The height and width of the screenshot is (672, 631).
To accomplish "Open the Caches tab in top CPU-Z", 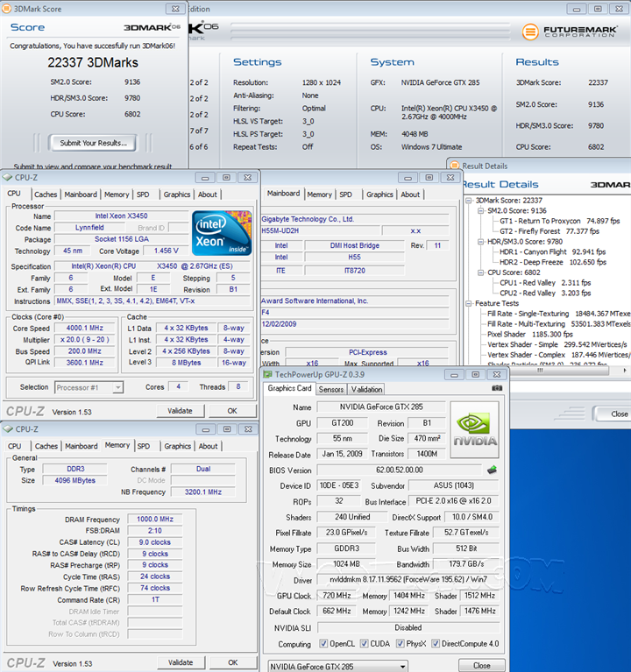I will point(46,195).
